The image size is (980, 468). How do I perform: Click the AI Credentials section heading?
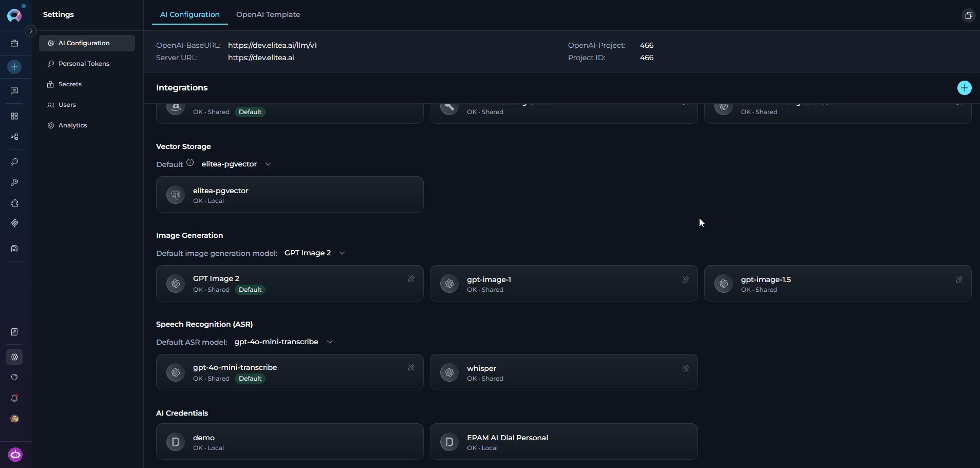click(182, 413)
